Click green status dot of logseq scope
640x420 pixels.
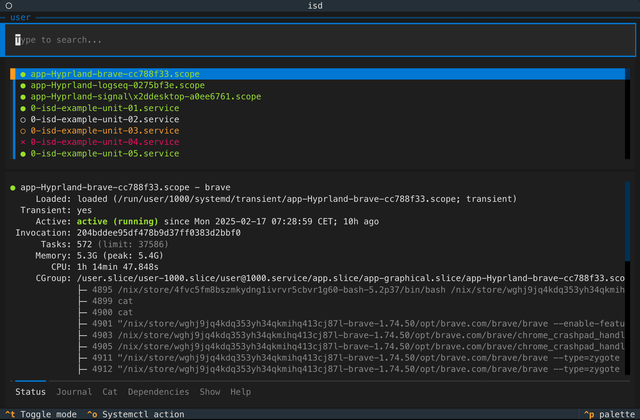click(x=23, y=86)
